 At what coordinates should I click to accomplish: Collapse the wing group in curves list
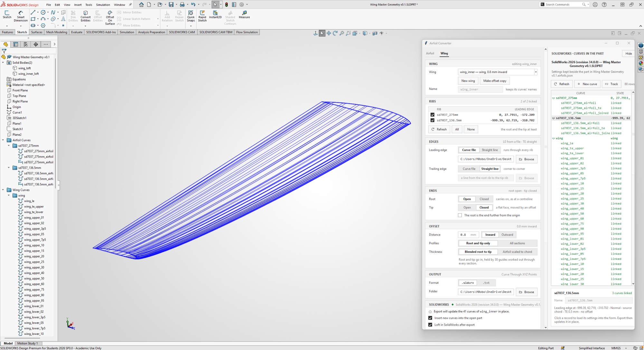tap(554, 138)
